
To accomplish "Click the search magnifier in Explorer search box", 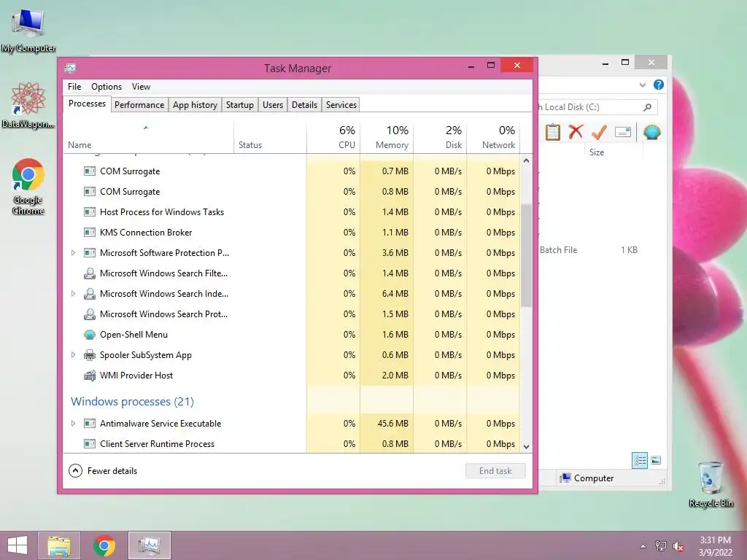I will click(647, 107).
